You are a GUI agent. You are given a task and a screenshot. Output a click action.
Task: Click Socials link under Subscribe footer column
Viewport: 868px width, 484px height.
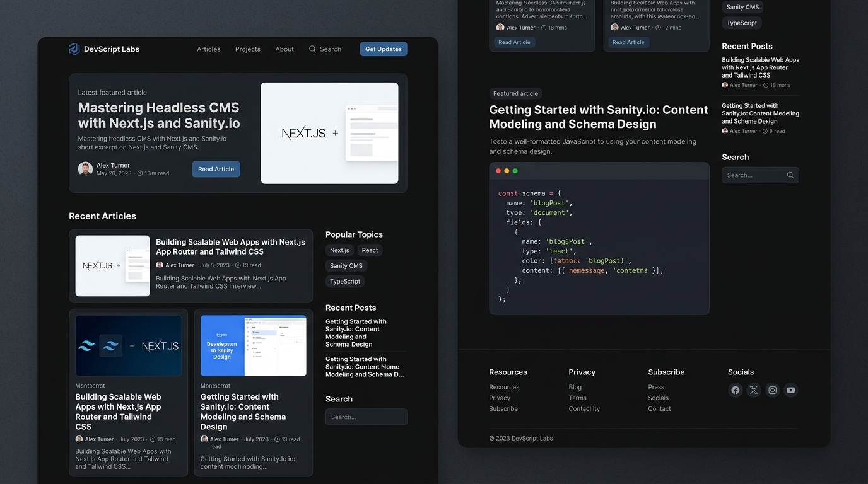[659, 398]
